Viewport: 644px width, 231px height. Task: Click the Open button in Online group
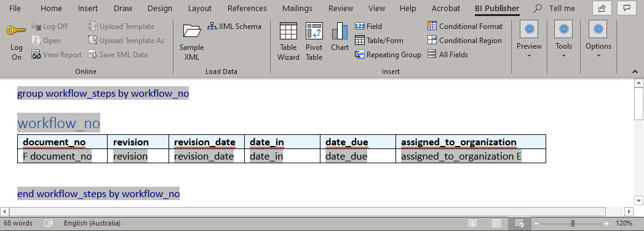(46, 40)
